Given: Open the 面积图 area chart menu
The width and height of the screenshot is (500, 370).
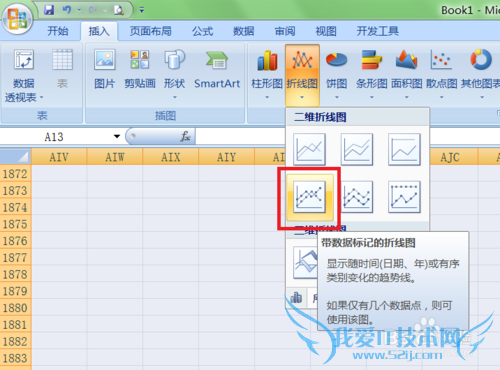Looking at the screenshot, I should coord(407,73).
